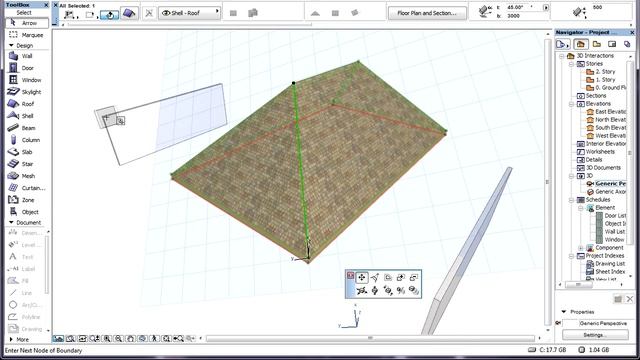The height and width of the screenshot is (360, 640).
Task: Collapse the Design toolbox section
Action: [11, 45]
